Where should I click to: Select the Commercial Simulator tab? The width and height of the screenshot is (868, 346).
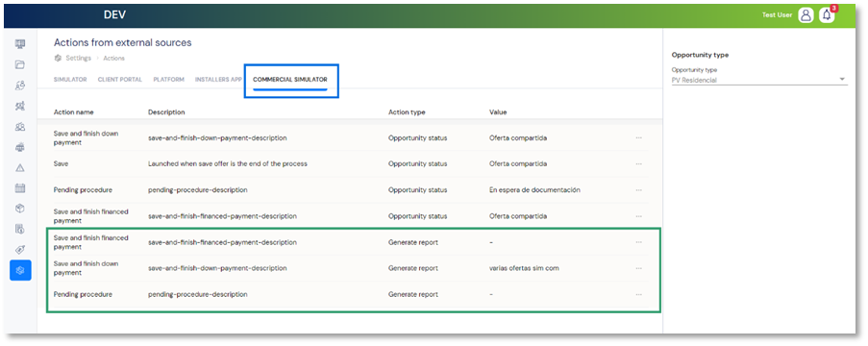click(x=290, y=80)
